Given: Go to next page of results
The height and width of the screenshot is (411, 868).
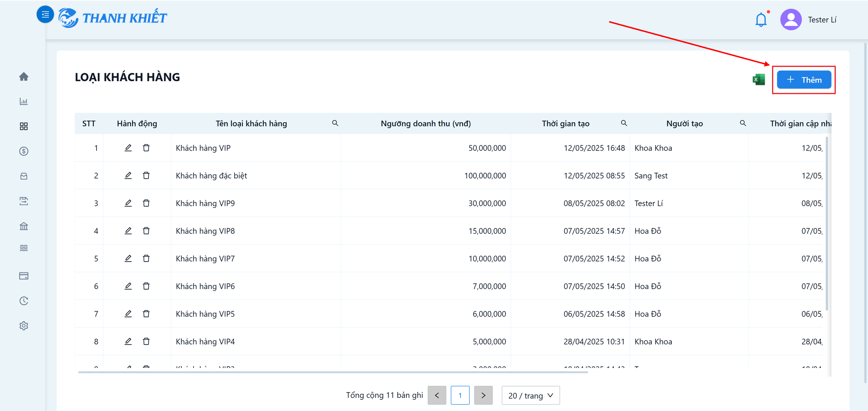Looking at the screenshot, I should point(483,395).
